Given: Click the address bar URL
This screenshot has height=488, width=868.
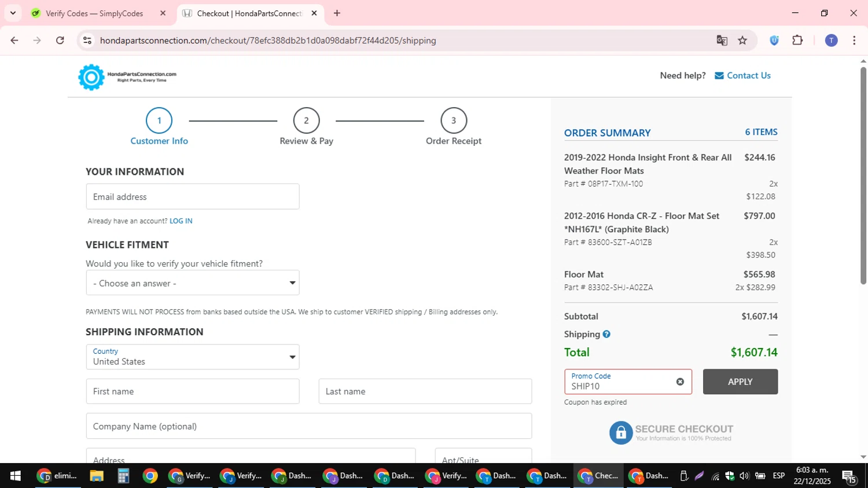Looking at the screenshot, I should [x=268, y=41].
